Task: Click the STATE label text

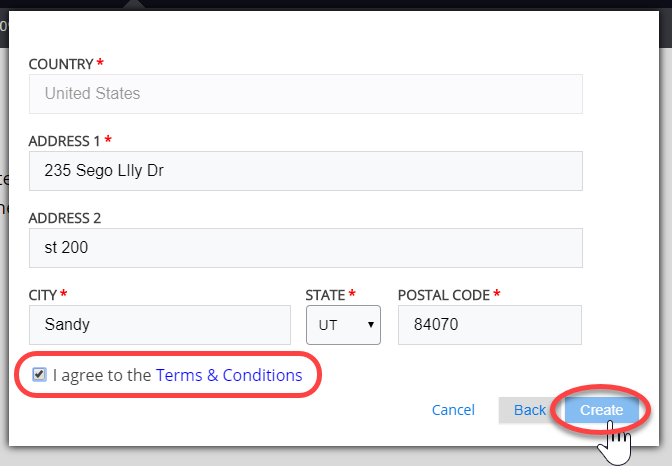Action: (325, 295)
